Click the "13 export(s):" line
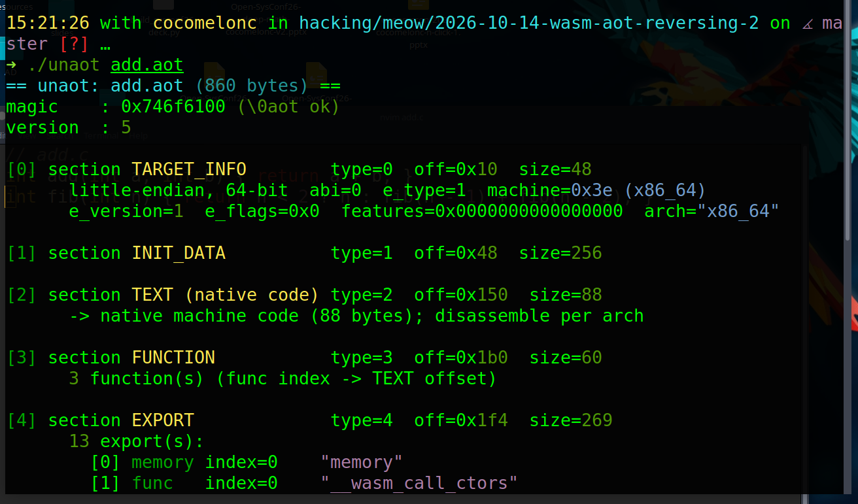This screenshot has height=504, width=858. pyautogui.click(x=137, y=441)
